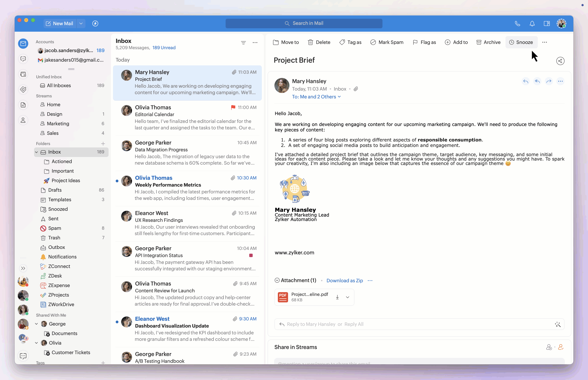The image size is (588, 380).
Task: Open the calendar icon in left sidebar
Action: click(x=23, y=74)
